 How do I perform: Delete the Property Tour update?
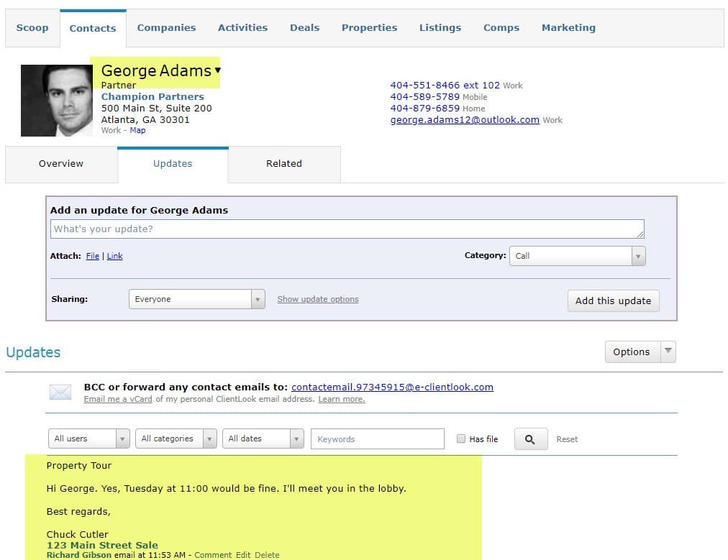click(267, 555)
